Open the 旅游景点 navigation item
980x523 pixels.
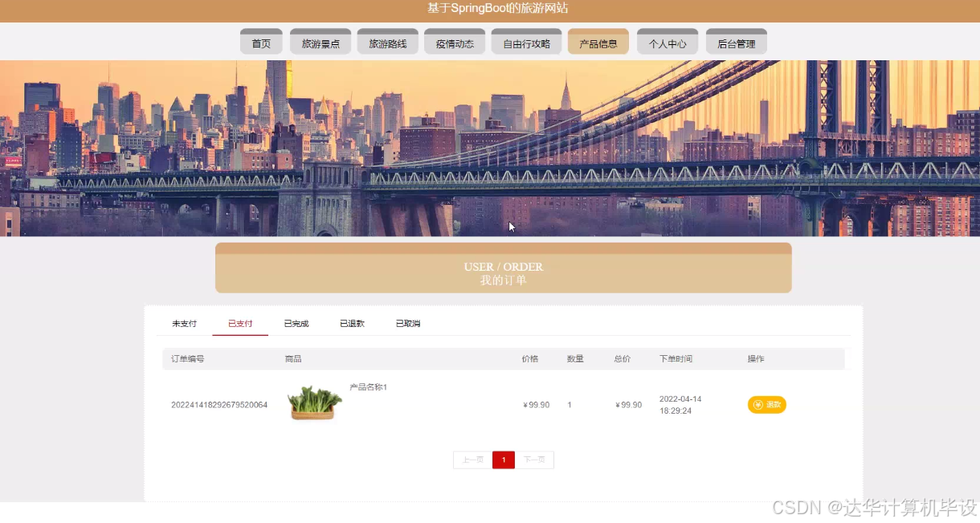tap(320, 42)
